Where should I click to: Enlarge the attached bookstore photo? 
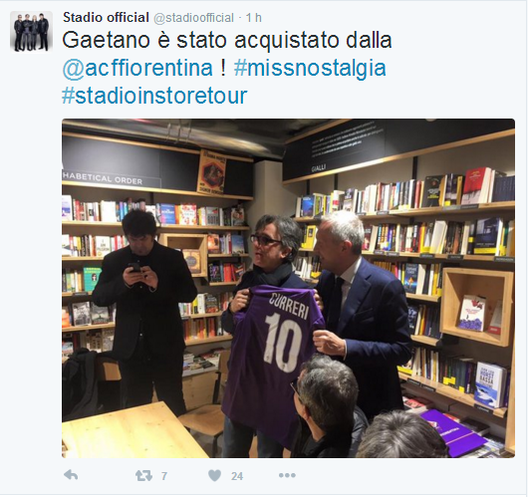(288, 288)
